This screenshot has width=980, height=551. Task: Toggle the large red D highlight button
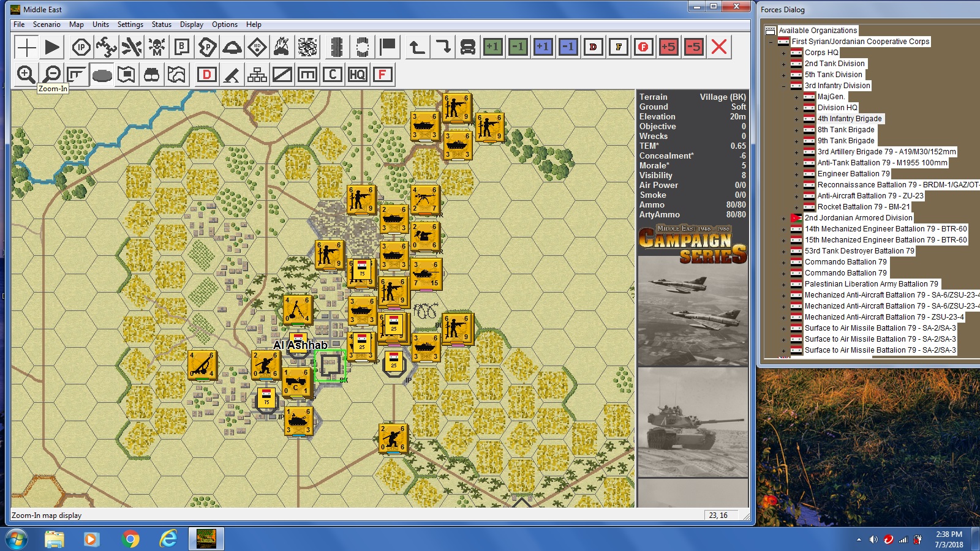(x=207, y=75)
